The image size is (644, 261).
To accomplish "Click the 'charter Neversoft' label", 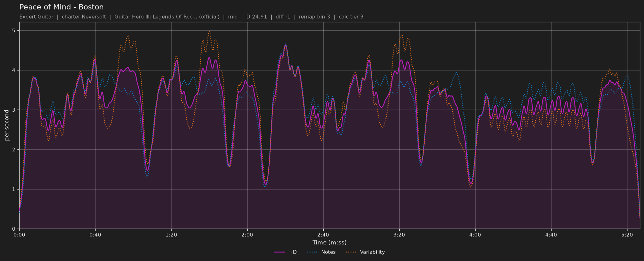I will pos(84,17).
